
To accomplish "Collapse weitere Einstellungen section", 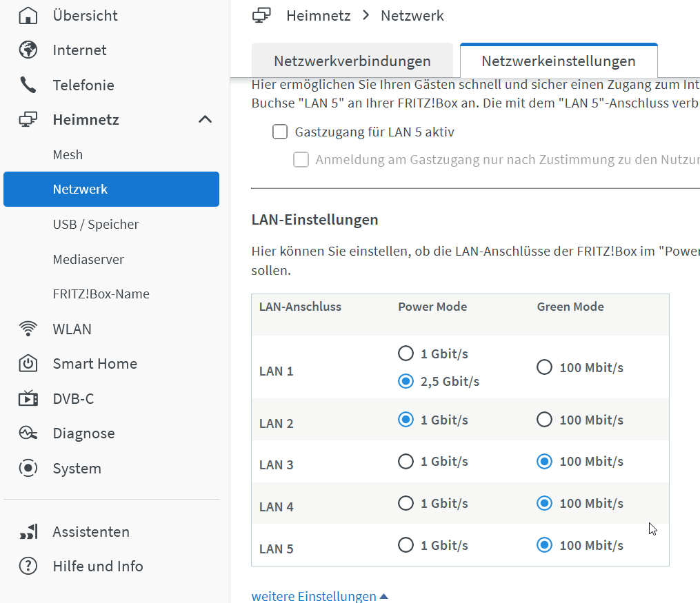I will [x=320, y=596].
